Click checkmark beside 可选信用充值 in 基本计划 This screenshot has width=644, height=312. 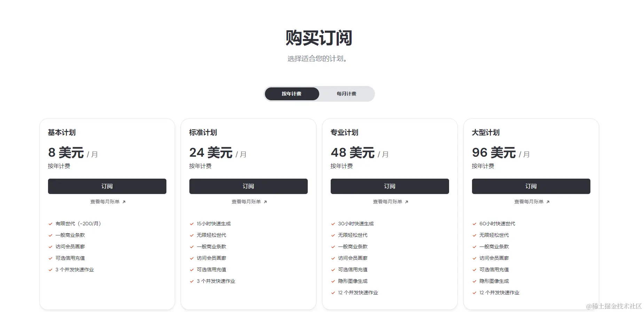tap(50, 258)
